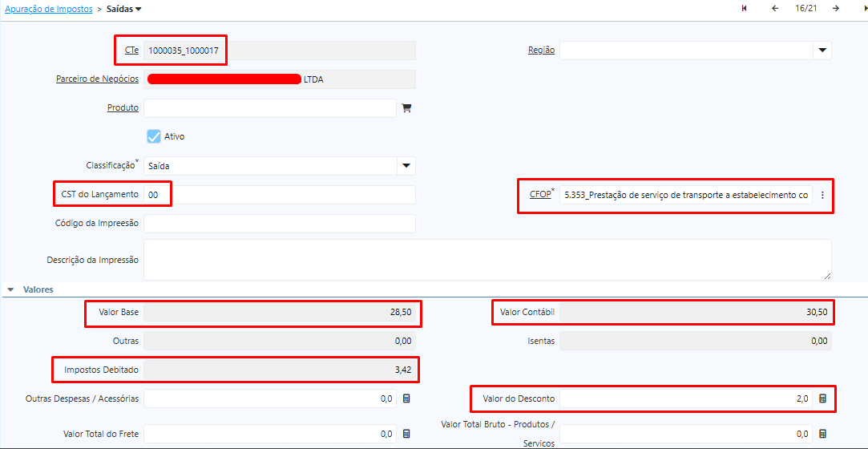
Task: Click into the Produto input field
Action: [x=269, y=108]
